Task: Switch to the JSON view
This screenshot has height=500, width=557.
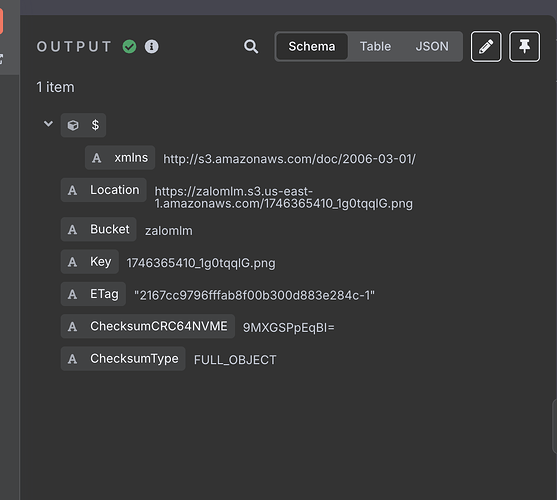Action: (x=432, y=47)
